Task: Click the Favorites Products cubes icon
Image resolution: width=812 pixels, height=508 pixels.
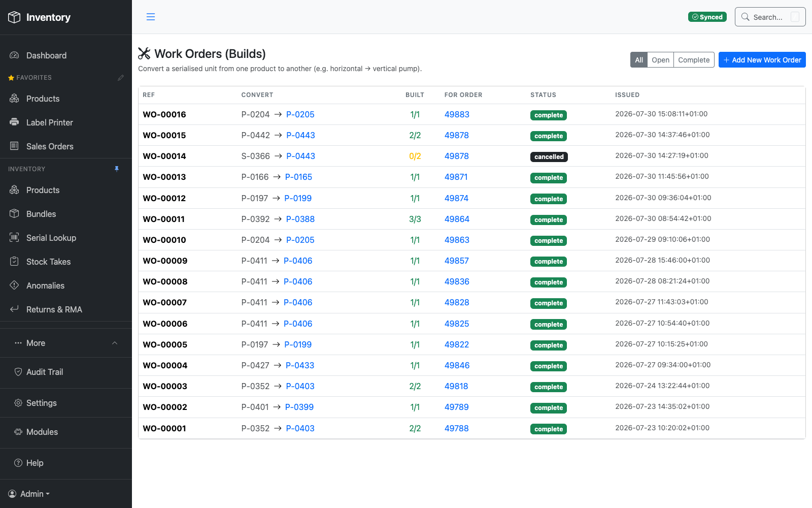Action: [x=14, y=99]
